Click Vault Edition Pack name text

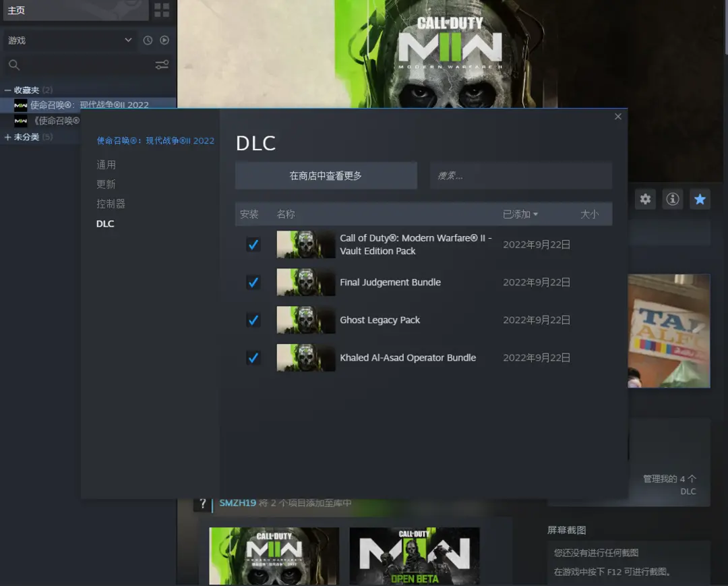click(x=415, y=245)
